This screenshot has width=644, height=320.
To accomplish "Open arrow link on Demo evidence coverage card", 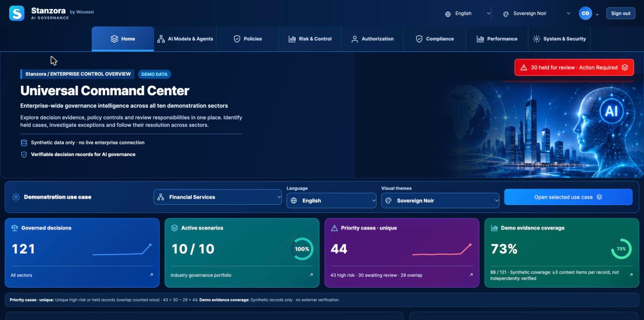I will point(631,275).
